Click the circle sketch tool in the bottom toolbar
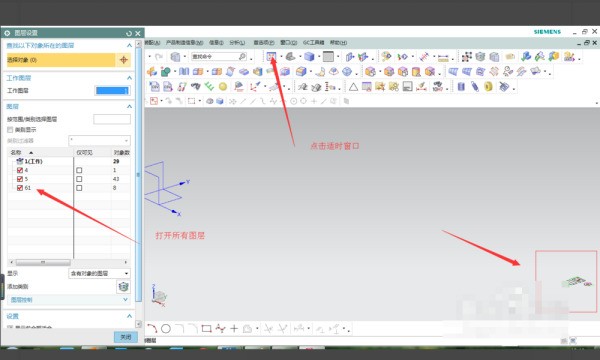This screenshot has height=360, width=600. click(x=166, y=328)
